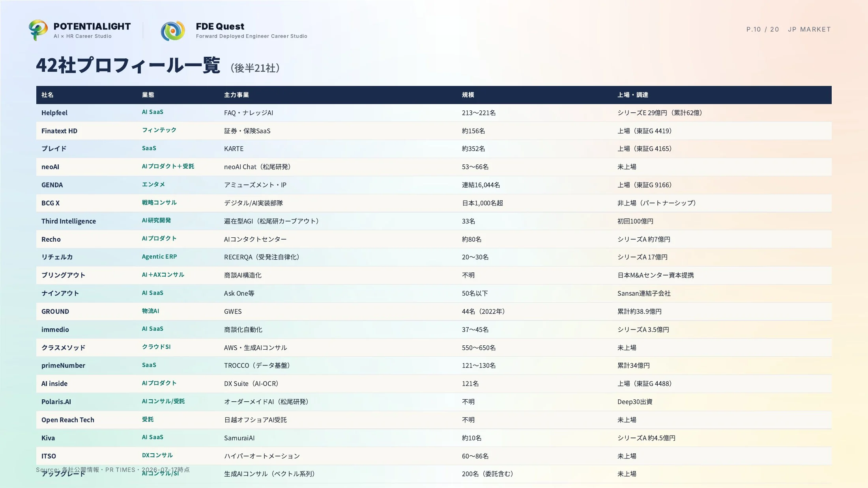This screenshot has height=488, width=868.
Task: Click the FDE Quest circular logo
Action: (173, 31)
